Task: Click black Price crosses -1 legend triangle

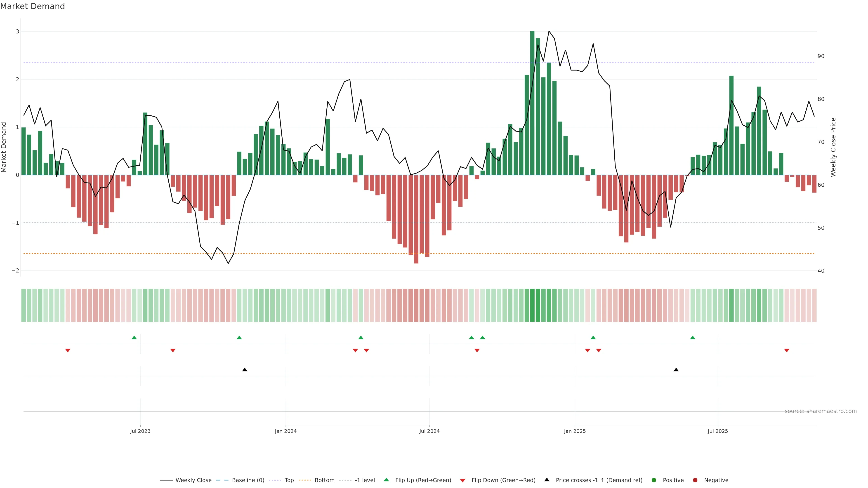Action: [547, 480]
